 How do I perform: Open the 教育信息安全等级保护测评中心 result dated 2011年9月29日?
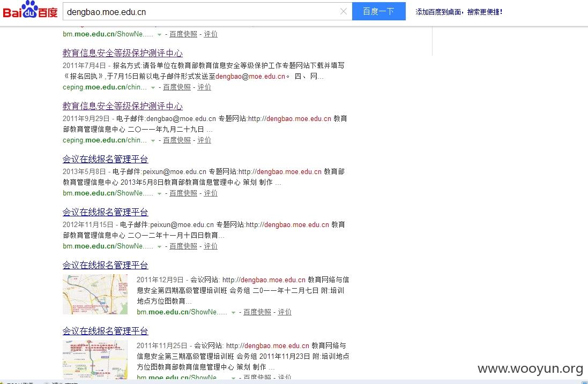[x=123, y=107]
